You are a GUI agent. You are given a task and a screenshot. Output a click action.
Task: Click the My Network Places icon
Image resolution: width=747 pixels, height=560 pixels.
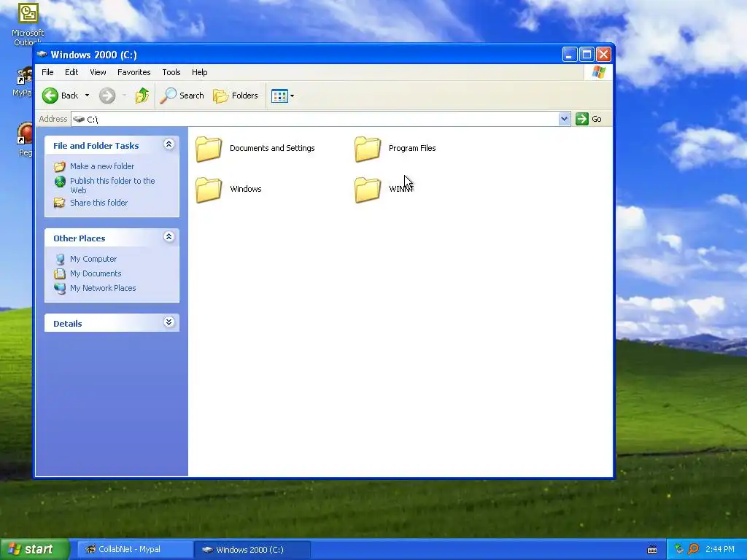pyautogui.click(x=60, y=288)
